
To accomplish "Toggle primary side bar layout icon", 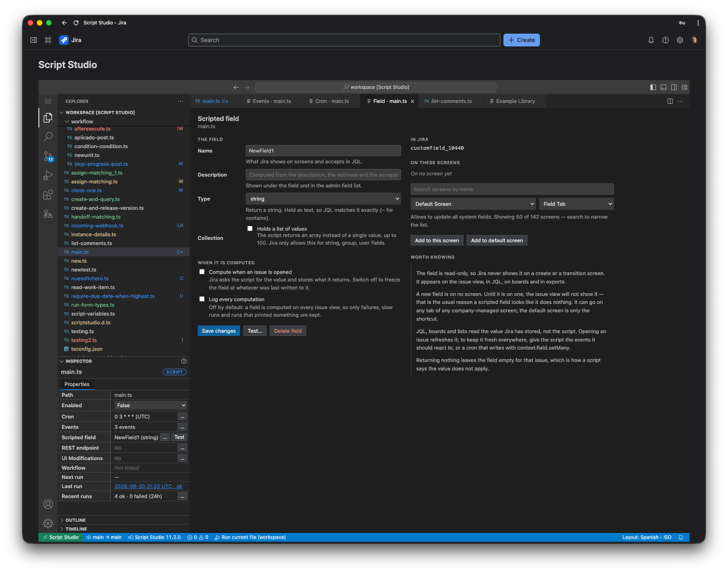I will 653,87.
